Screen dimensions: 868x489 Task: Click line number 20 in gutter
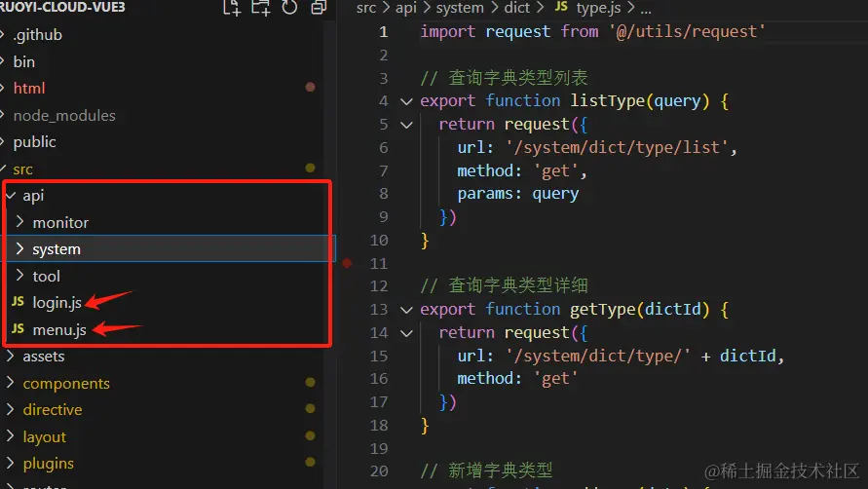point(379,470)
